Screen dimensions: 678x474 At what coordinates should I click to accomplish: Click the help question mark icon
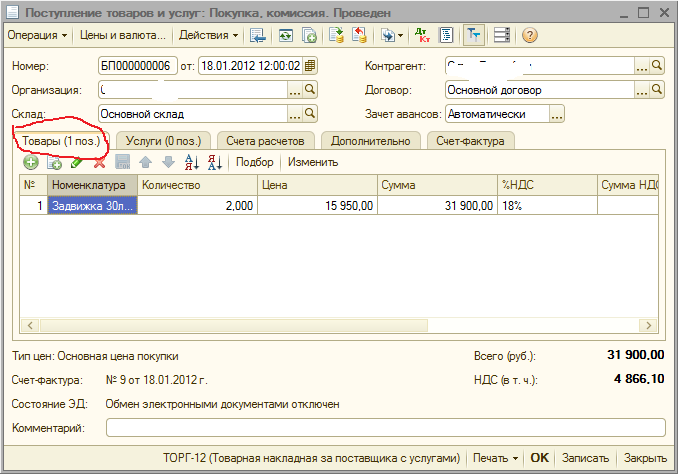pyautogui.click(x=530, y=35)
